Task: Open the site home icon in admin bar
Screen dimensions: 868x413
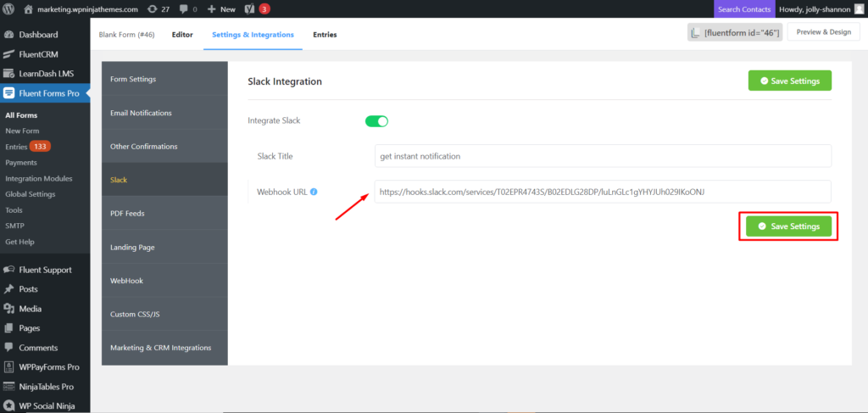Action: click(x=29, y=8)
